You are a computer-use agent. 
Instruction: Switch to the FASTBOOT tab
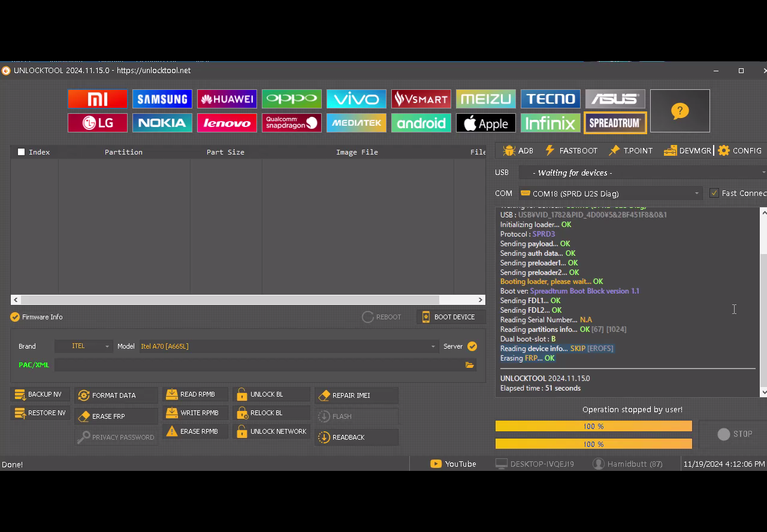[570, 150]
